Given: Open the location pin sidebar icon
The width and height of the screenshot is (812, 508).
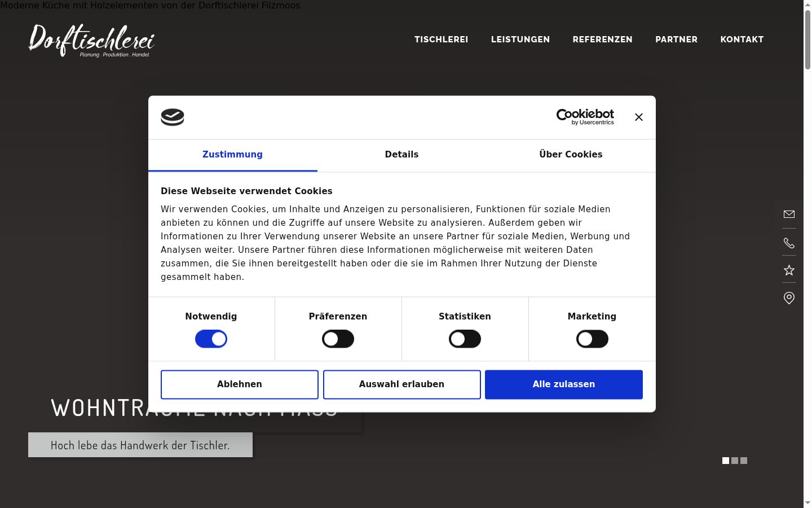Looking at the screenshot, I should pos(789,298).
